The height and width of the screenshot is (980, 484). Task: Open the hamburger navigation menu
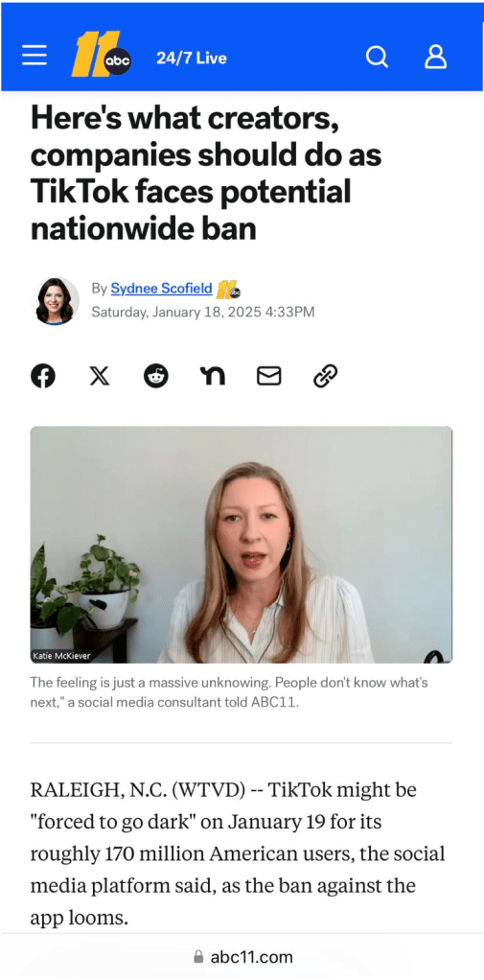[x=35, y=57]
